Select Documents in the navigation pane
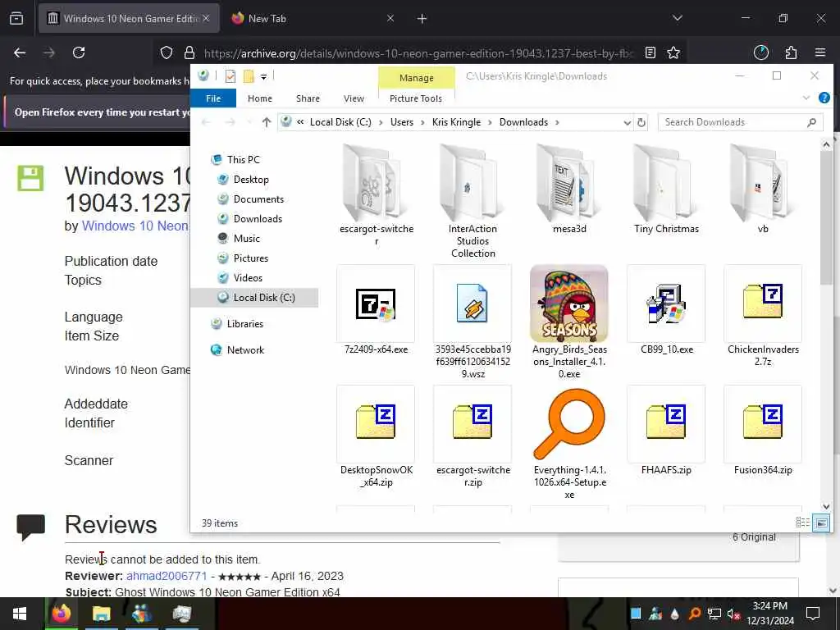The image size is (840, 630). click(x=258, y=199)
